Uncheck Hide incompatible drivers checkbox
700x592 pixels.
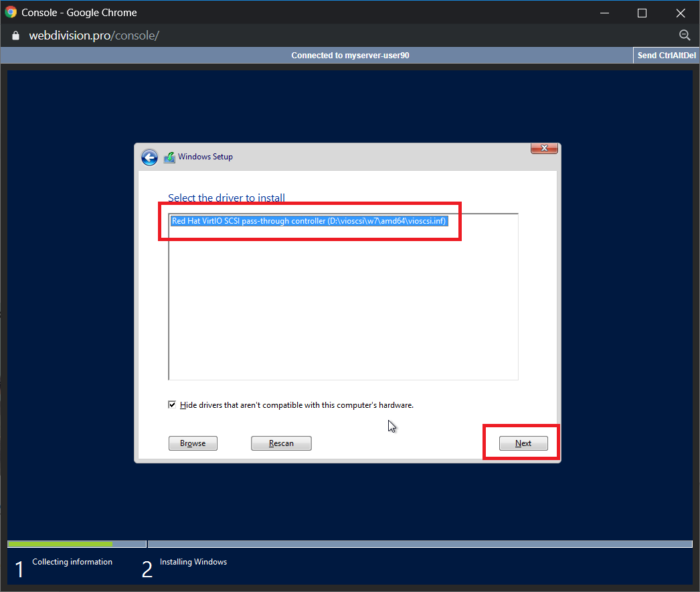[x=173, y=405]
